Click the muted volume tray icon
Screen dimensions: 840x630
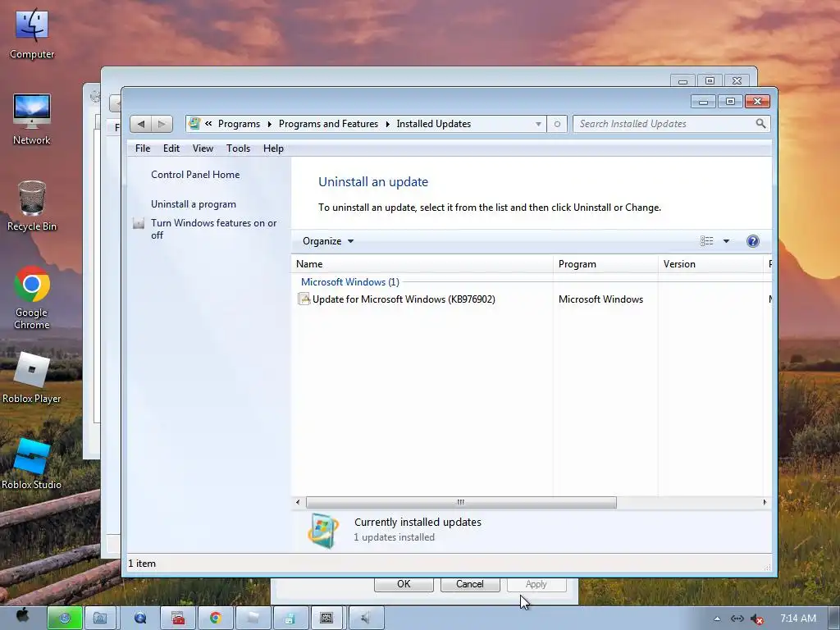point(756,619)
